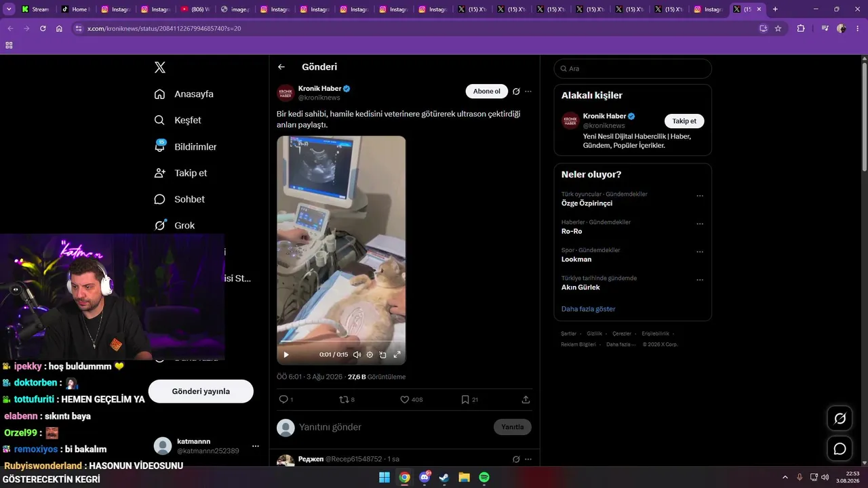Open the Gizlilik footer link
Viewport: 868px width, 488px height.
(x=595, y=333)
